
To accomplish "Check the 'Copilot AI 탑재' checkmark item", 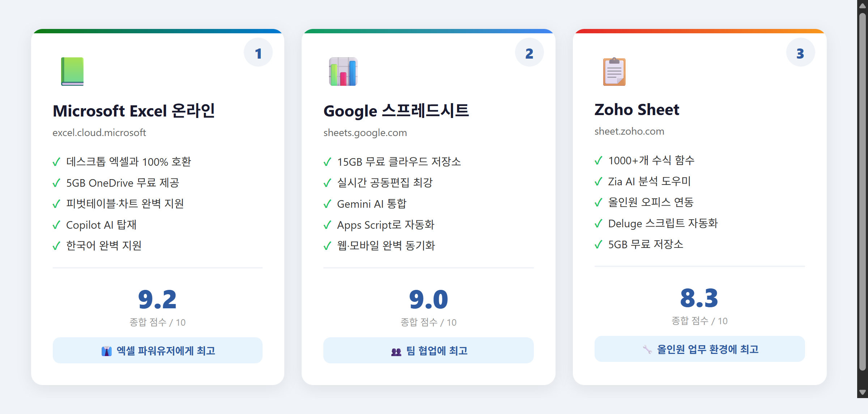I will click(x=101, y=225).
